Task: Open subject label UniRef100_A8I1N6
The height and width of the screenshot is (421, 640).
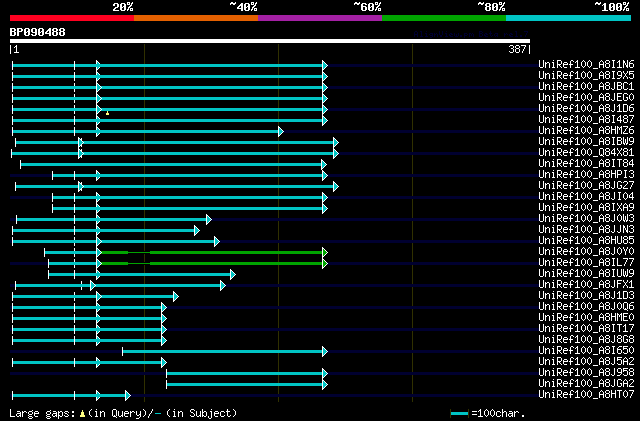Action: [x=586, y=65]
